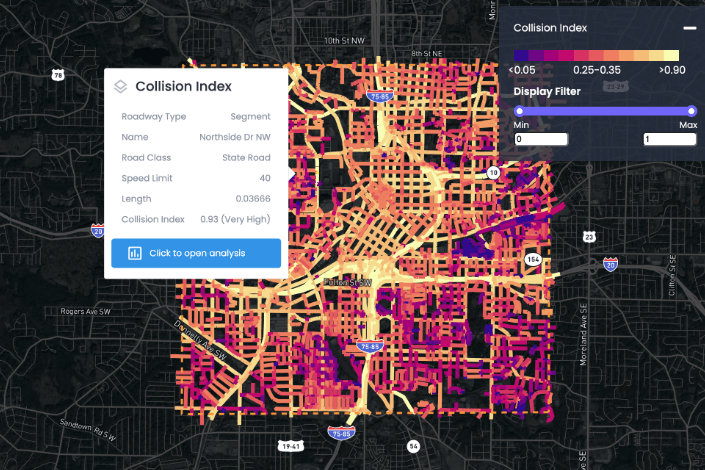The height and width of the screenshot is (470, 705).
Task: Click the layers icon in the popup header
Action: point(120,87)
